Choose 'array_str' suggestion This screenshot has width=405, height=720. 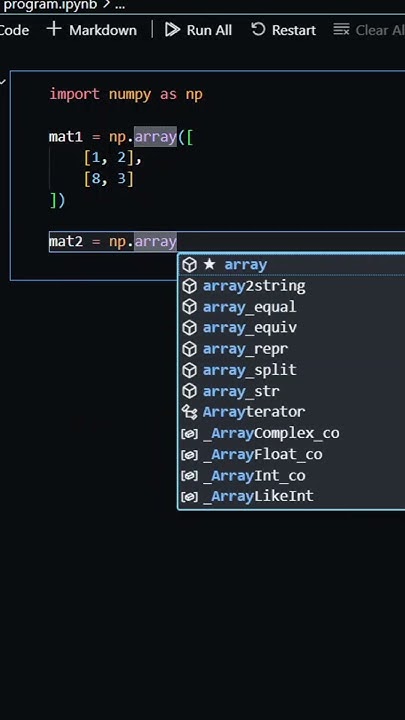click(x=292, y=391)
